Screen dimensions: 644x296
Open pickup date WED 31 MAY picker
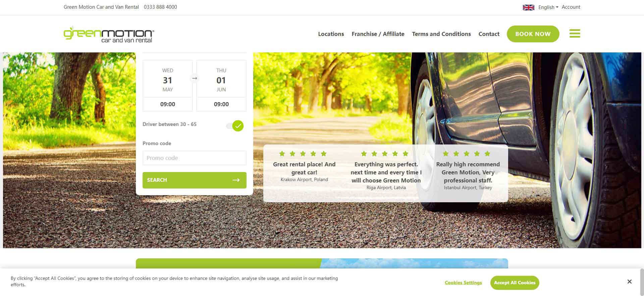coord(168,79)
